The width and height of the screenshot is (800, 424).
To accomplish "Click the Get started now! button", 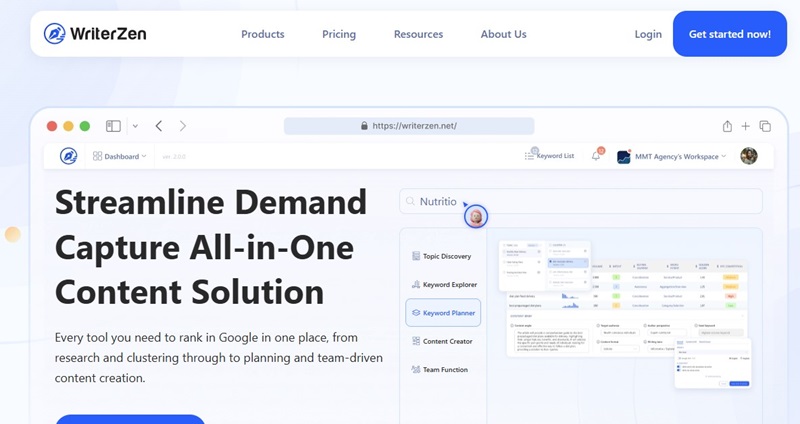I will (729, 34).
